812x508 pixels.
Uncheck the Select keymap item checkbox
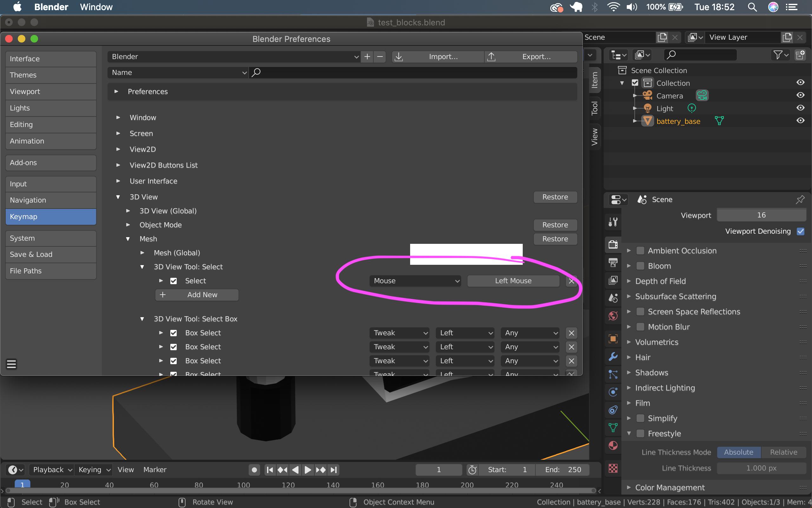(x=174, y=281)
